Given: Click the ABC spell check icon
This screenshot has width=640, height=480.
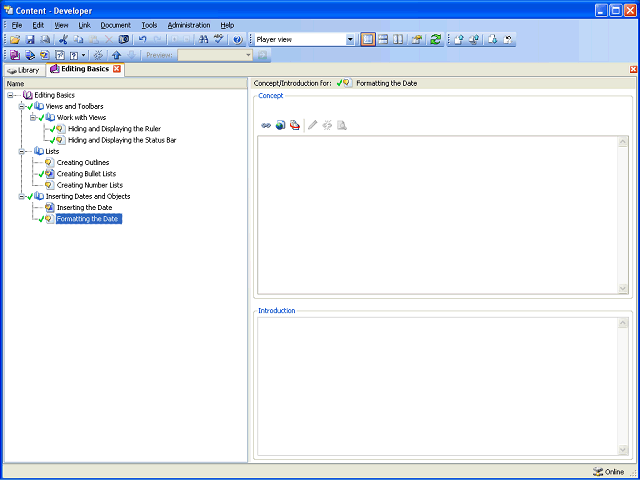Looking at the screenshot, I should [219, 40].
